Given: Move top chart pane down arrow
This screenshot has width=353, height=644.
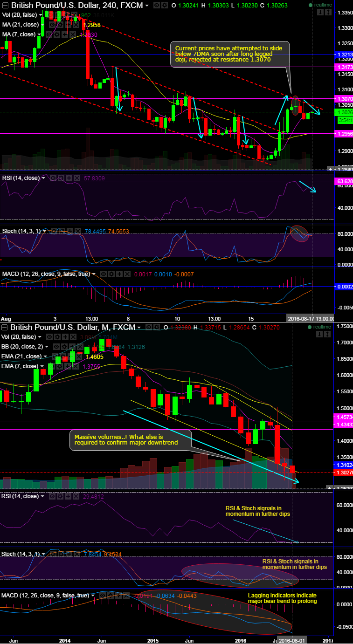Looking at the screenshot, I should (320, 12).
